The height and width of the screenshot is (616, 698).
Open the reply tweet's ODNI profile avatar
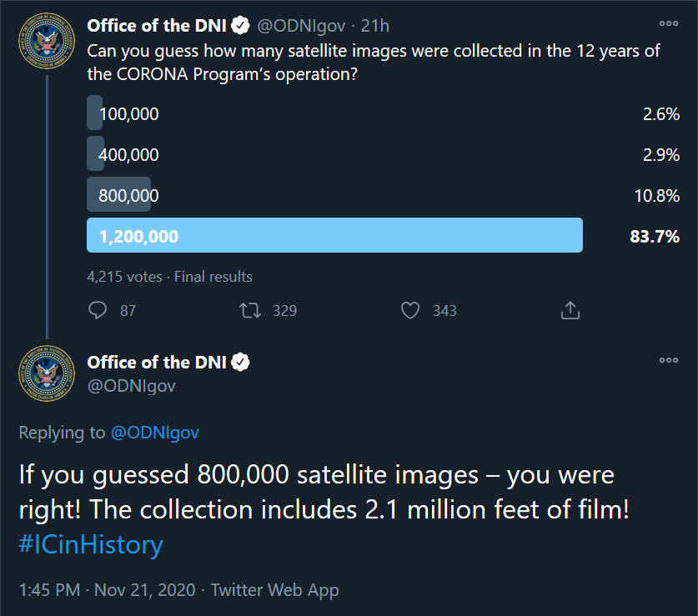(47, 373)
